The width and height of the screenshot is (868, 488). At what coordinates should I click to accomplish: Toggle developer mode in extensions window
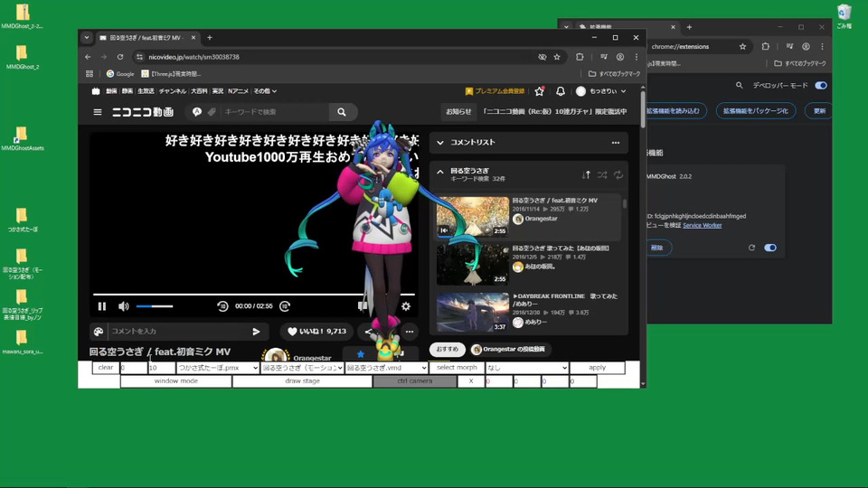click(821, 85)
